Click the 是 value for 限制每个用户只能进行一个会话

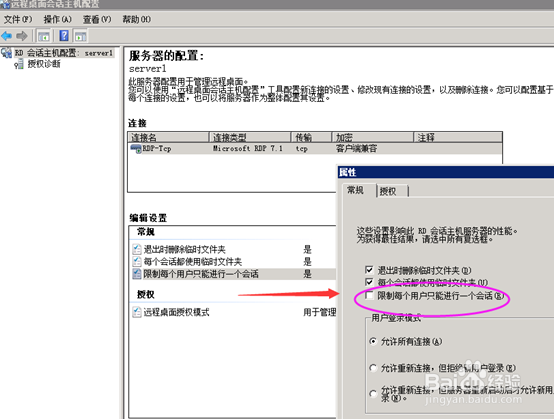[x=307, y=274]
